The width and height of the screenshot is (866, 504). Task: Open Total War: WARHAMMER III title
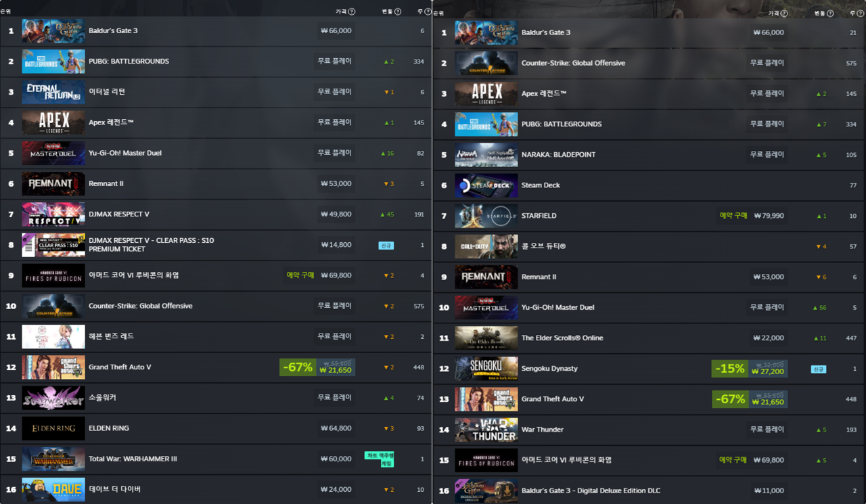click(x=133, y=459)
